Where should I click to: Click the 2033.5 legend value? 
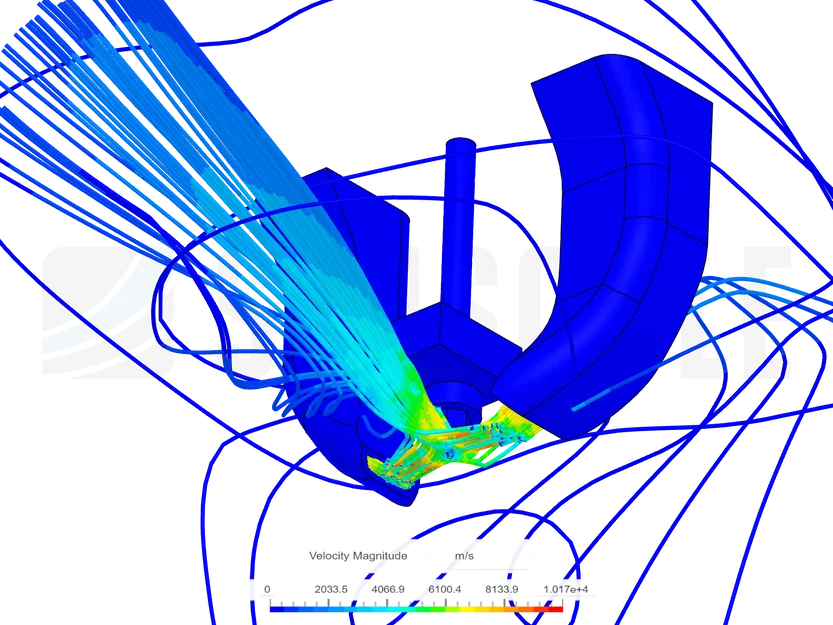331,589
